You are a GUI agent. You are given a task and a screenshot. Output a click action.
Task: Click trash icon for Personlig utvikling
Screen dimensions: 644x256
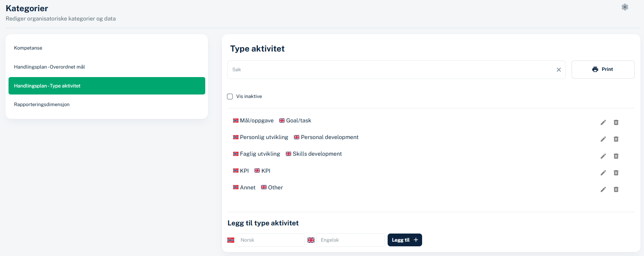[616, 139]
